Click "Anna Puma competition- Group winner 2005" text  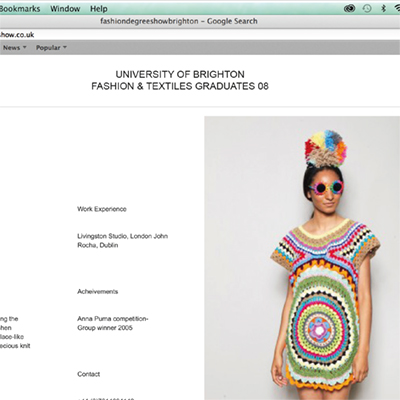(113, 323)
